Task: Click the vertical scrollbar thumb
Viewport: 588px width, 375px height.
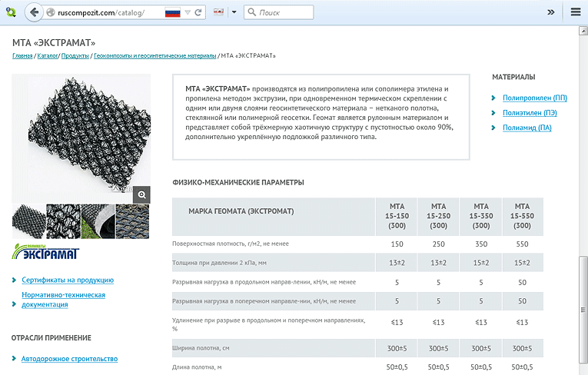Action: [583, 310]
